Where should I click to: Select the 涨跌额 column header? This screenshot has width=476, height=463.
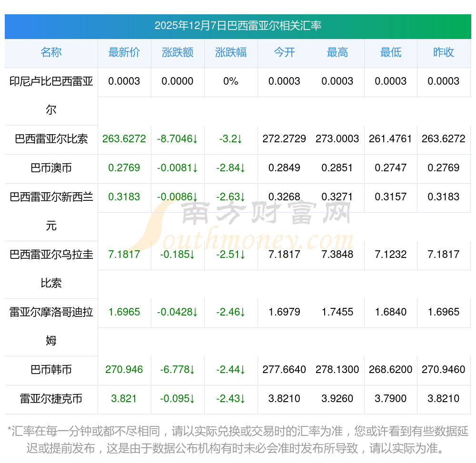[x=178, y=52]
